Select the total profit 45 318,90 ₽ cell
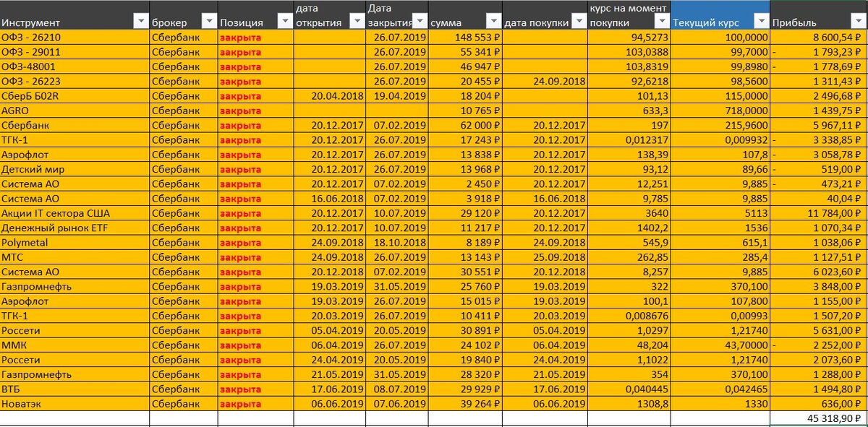 (x=819, y=418)
